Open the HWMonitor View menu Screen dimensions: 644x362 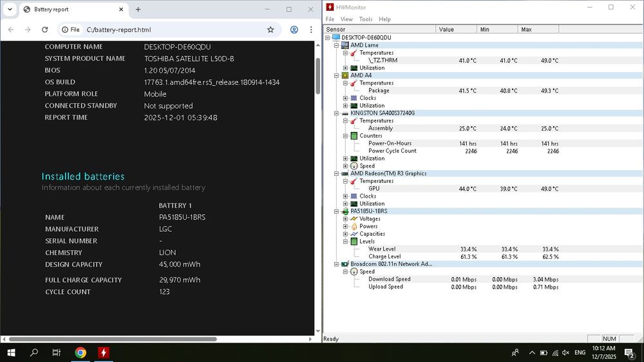click(x=346, y=19)
